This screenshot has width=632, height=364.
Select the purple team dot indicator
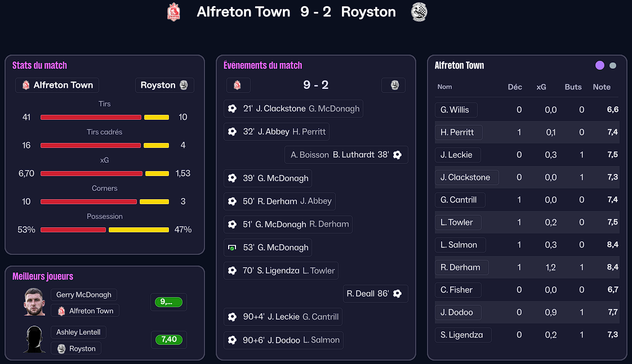pos(600,65)
